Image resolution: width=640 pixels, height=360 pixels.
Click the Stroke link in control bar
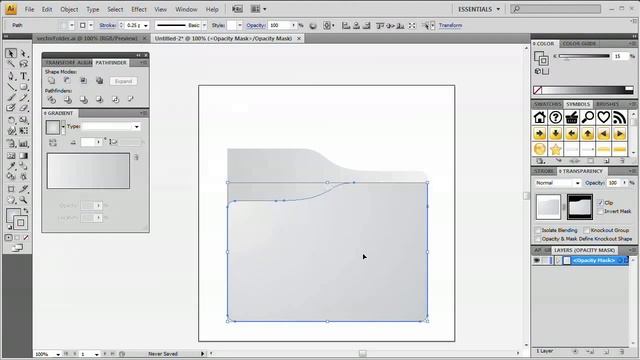107,25
